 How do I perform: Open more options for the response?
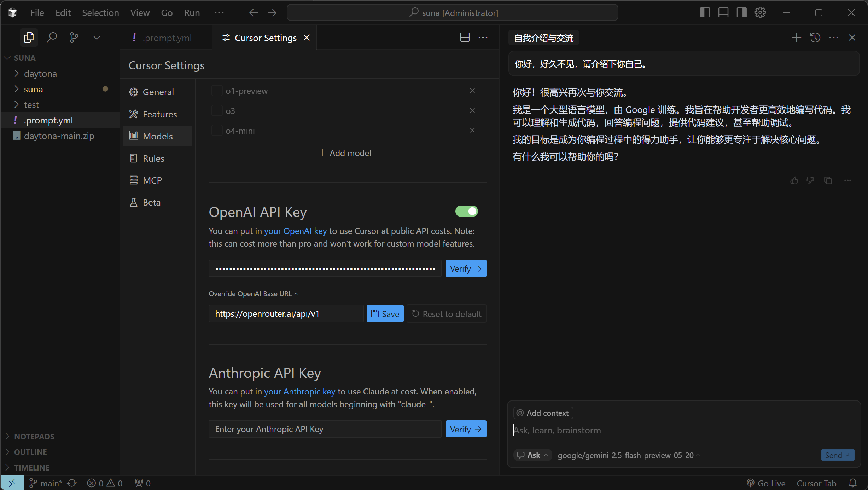(x=847, y=180)
